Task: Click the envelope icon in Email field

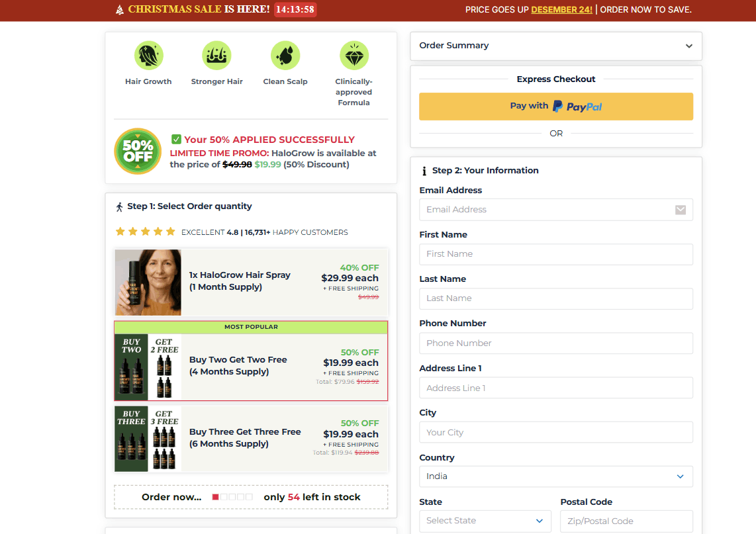Action: coord(681,210)
